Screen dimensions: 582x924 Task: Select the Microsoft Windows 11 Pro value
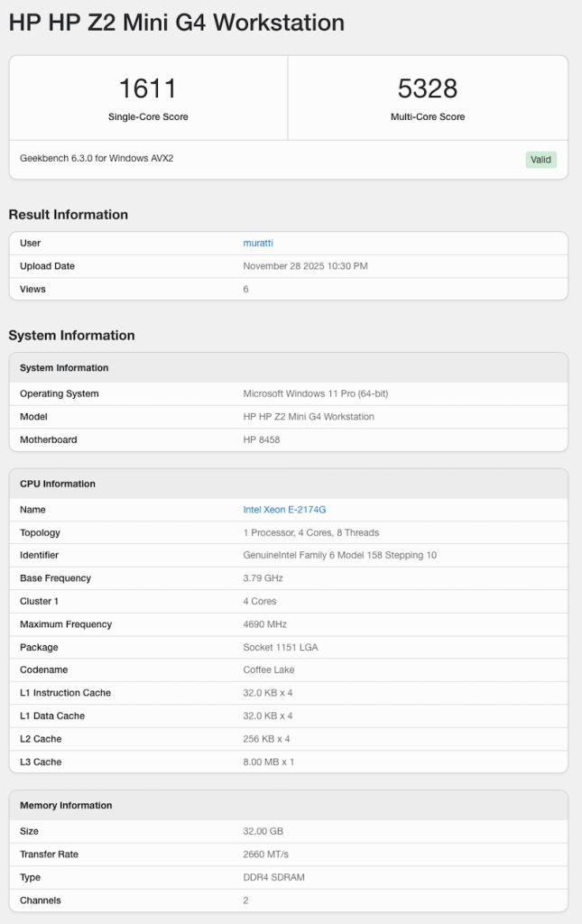click(316, 393)
